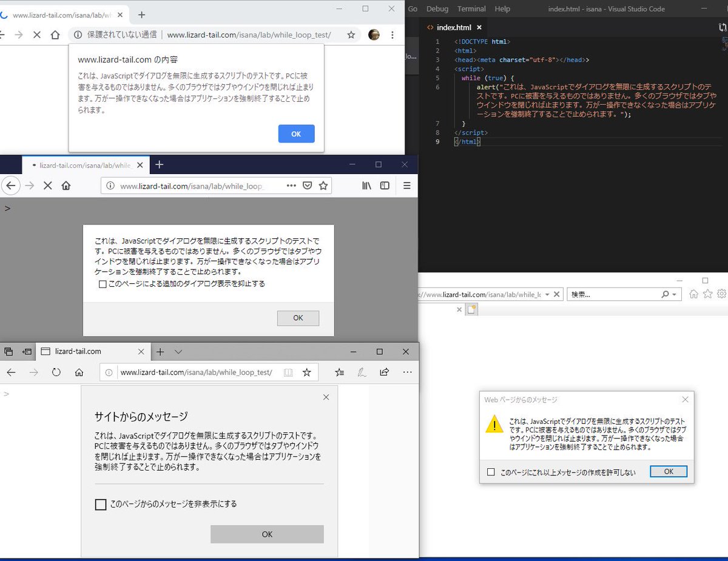This screenshot has height=561, width=728.
Task: Close the index.html tab in VS Code
Action: 479,27
